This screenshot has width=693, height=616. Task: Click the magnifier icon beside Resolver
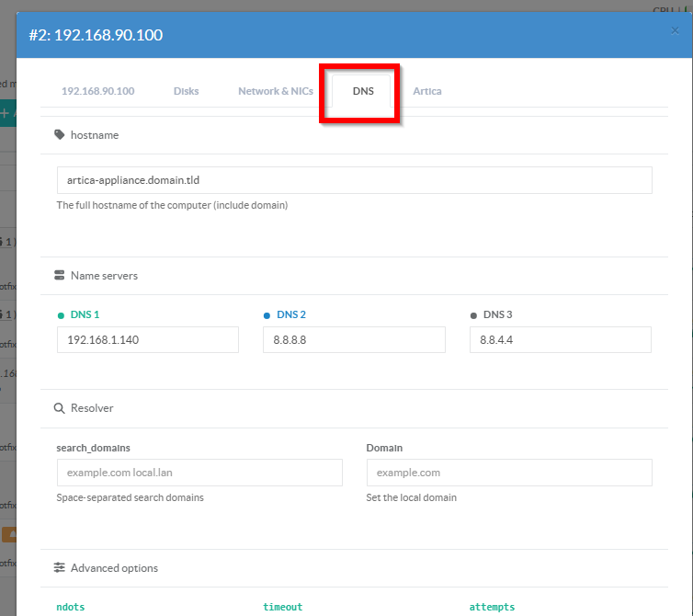tap(60, 407)
